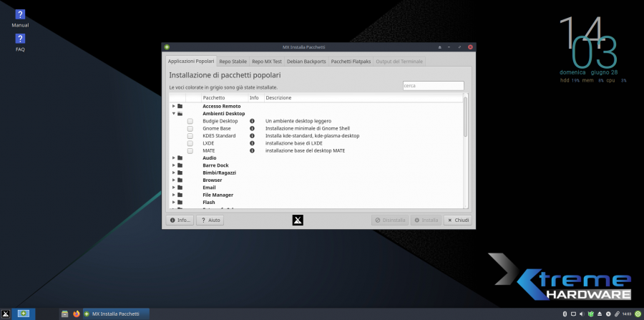
Task: Click the info icon for KDE5 Standard
Action: tap(252, 136)
